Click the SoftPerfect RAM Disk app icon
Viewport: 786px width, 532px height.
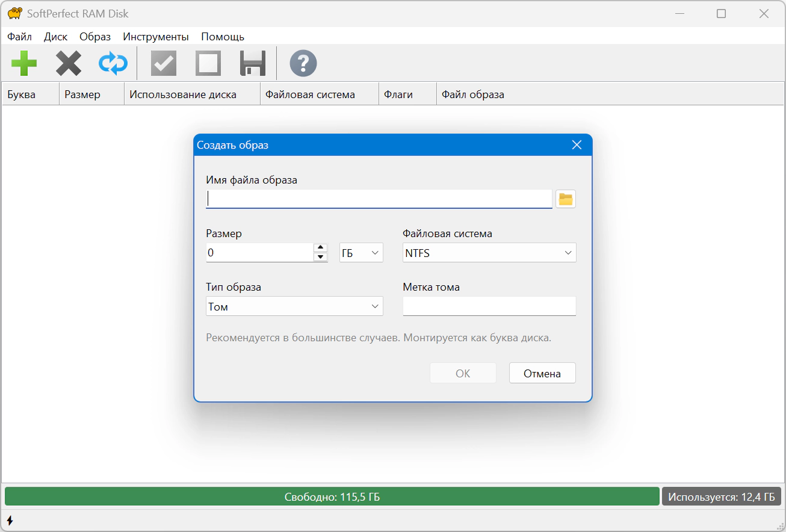[15, 13]
